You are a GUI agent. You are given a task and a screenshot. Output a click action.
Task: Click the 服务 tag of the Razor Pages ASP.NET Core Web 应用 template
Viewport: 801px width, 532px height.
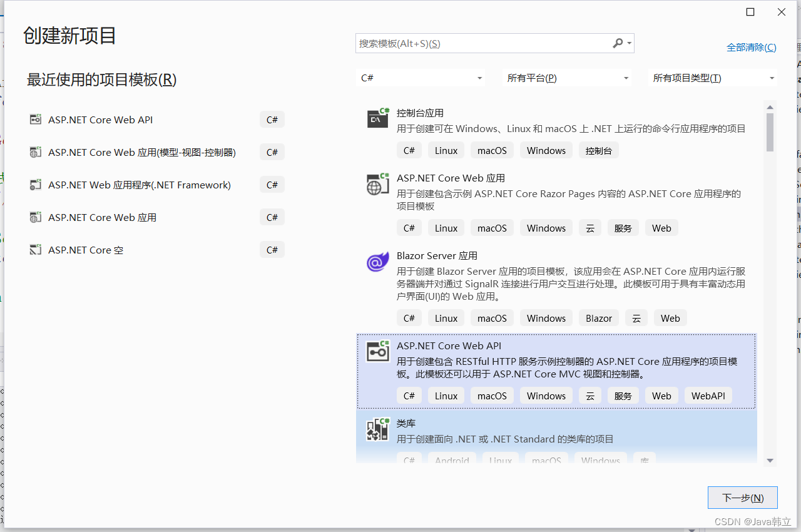623,228
